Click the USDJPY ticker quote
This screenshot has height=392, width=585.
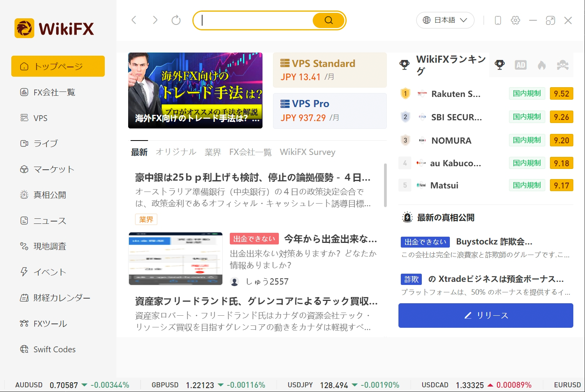(x=344, y=385)
